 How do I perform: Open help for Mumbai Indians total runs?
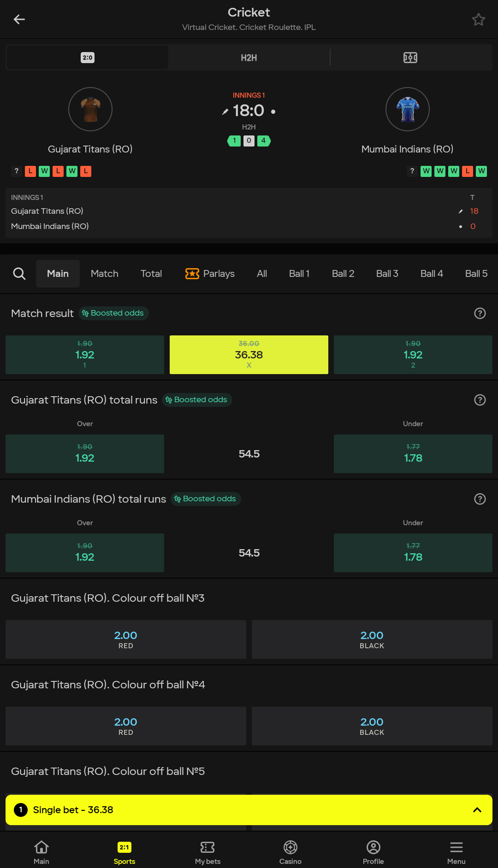click(480, 499)
